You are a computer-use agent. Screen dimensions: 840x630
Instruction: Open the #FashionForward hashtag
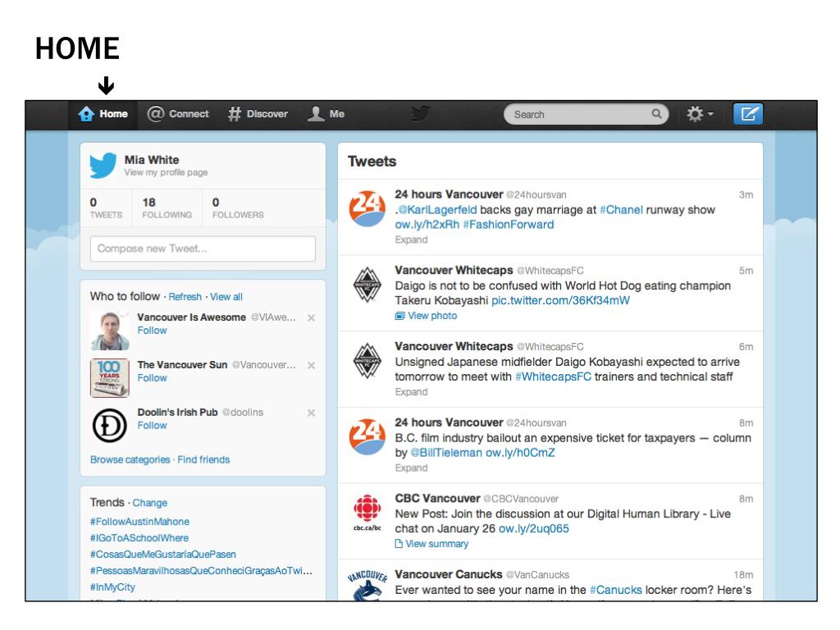tap(509, 225)
